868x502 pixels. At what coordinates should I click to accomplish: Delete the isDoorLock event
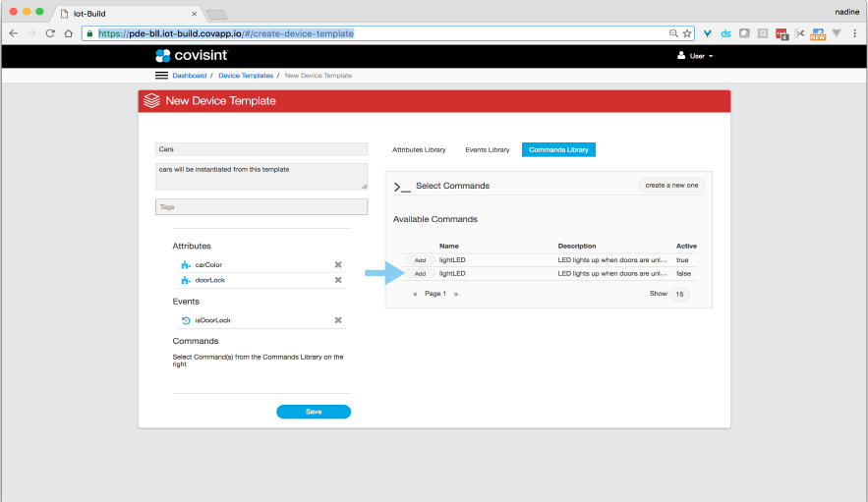338,320
